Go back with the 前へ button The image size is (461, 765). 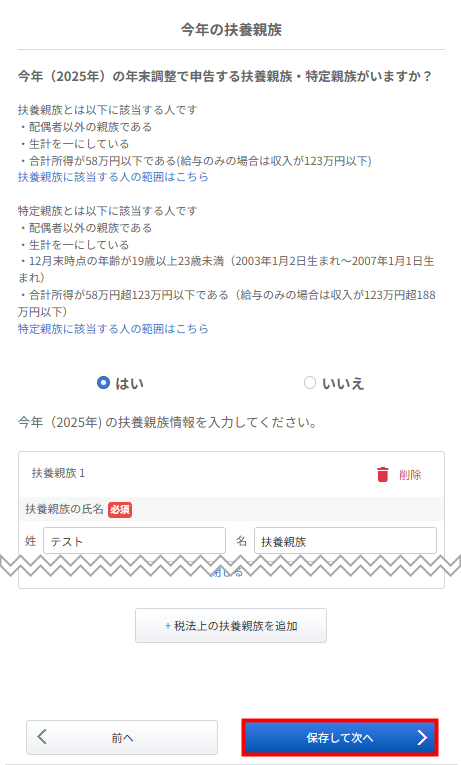click(x=122, y=737)
